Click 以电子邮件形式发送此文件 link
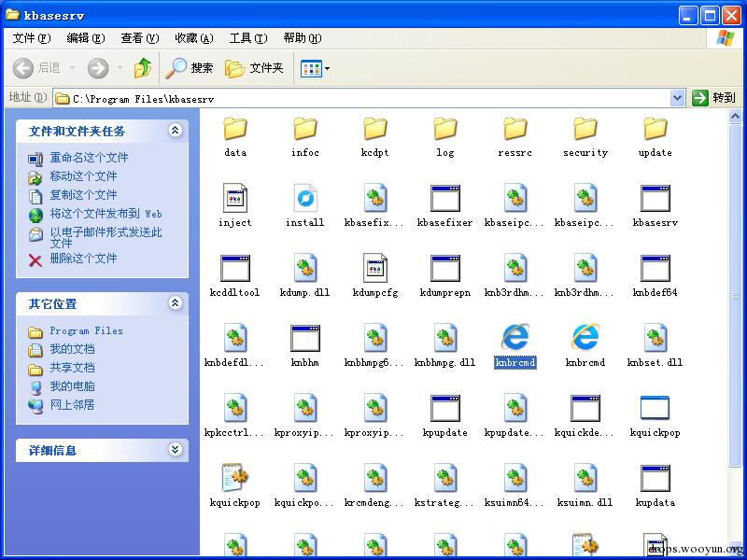Viewport: 747px width, 560px height. [x=106, y=238]
